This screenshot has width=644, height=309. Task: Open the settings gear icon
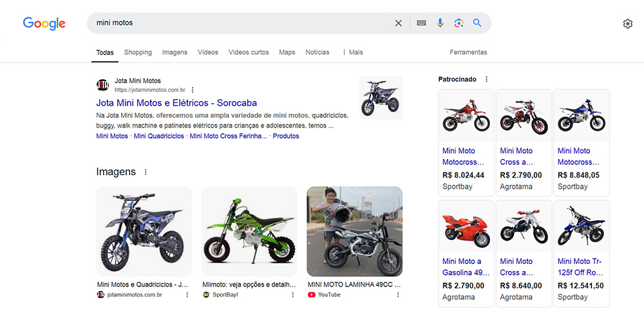click(627, 24)
